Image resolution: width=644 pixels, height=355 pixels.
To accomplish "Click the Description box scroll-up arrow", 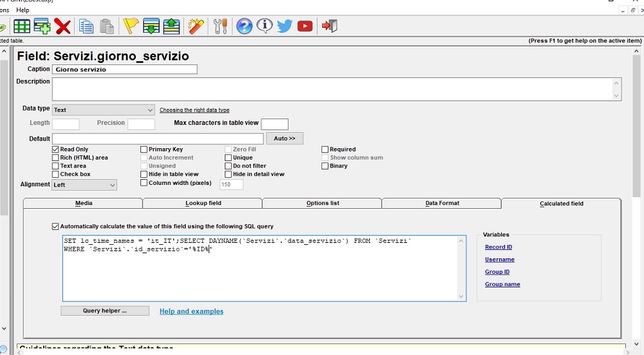I will (x=616, y=83).
